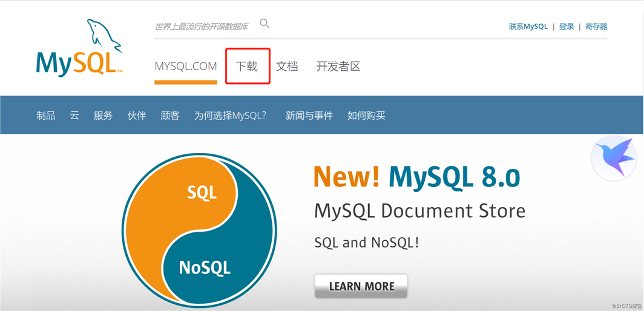Click the SQL NoSQL yin-yang graphic
This screenshot has height=311, width=644.
coord(199,231)
